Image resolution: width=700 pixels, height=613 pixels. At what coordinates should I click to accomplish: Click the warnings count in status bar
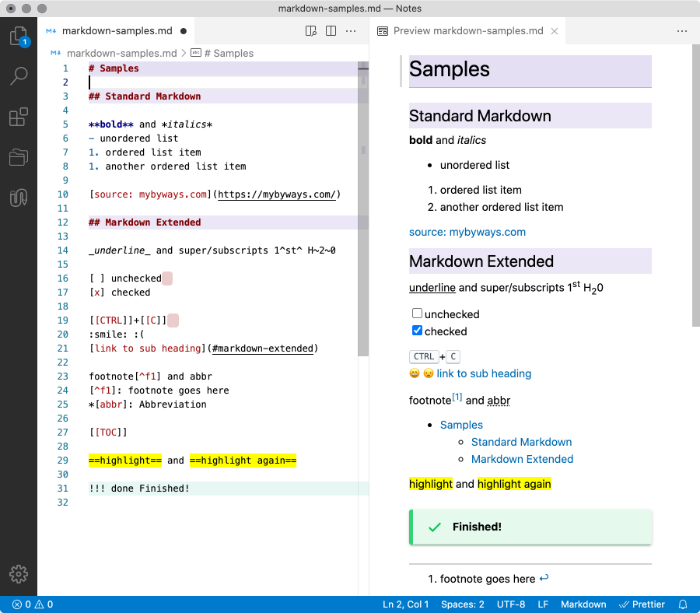pos(44,604)
